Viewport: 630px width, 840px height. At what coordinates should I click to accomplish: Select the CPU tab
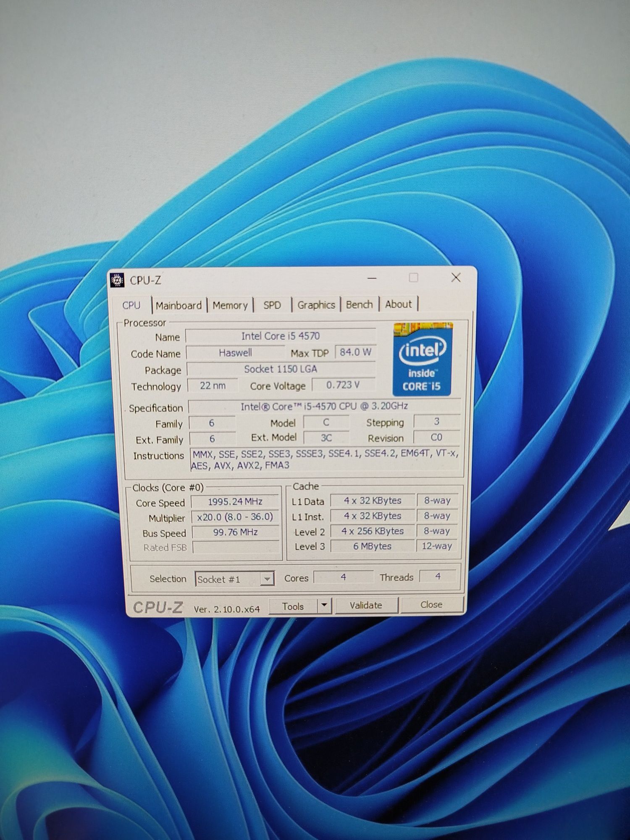(131, 305)
